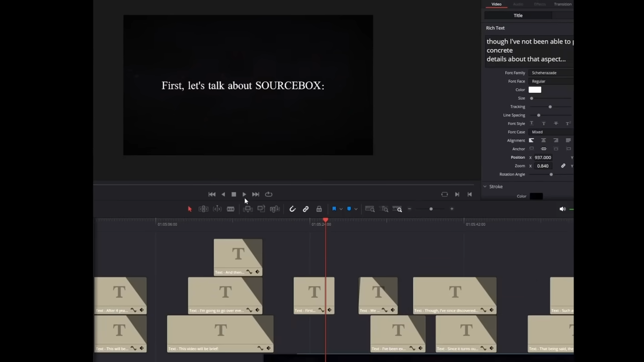Select the arrow Selection Mode tool
The width and height of the screenshot is (644, 362).
click(x=190, y=209)
